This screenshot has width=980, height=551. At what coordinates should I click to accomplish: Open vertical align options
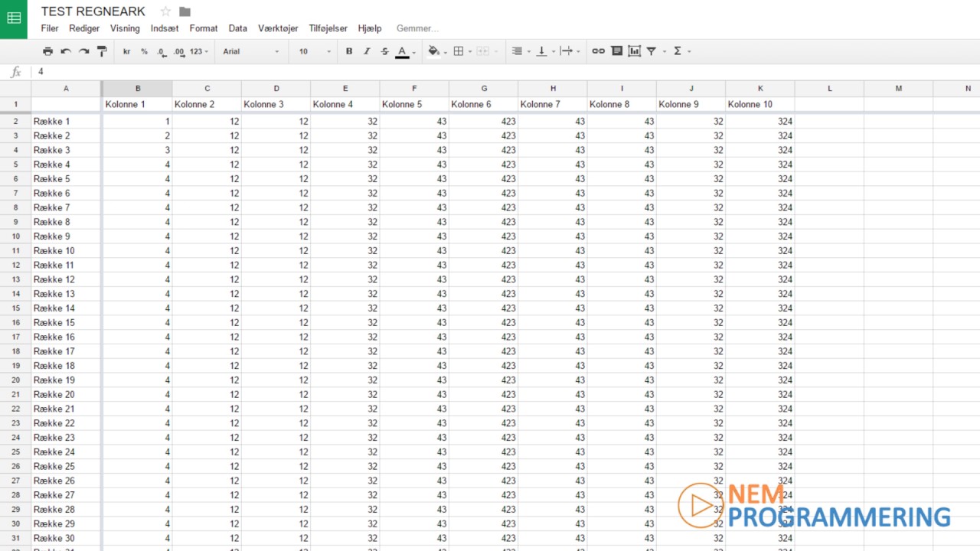pyautogui.click(x=541, y=51)
